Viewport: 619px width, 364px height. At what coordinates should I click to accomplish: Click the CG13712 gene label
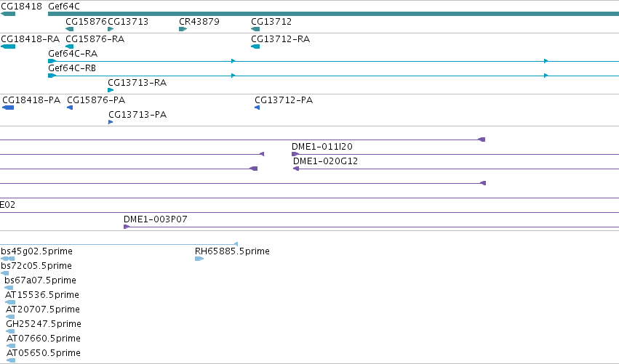pos(271,22)
